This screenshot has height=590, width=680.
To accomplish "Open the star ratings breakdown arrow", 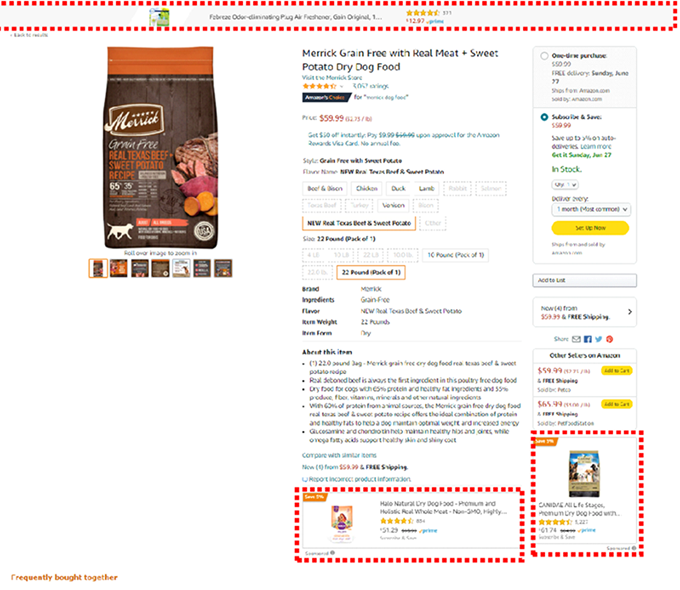I will click(x=341, y=86).
